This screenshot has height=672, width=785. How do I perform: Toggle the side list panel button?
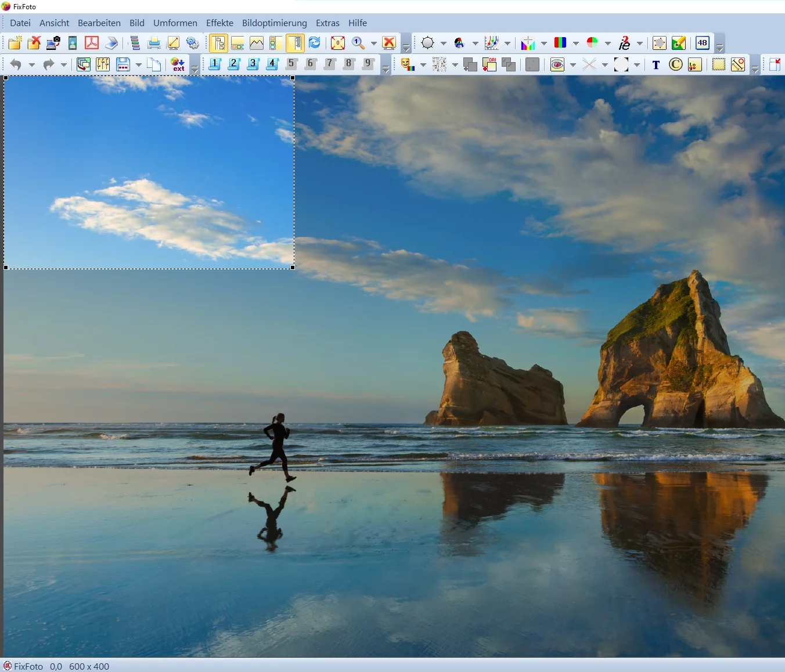coord(276,43)
